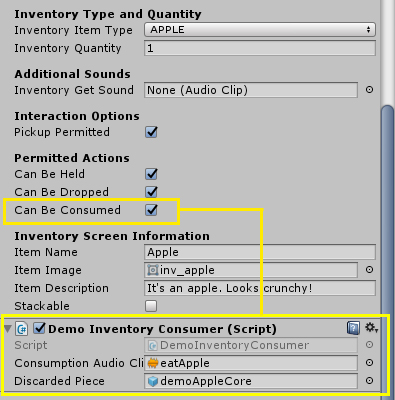Click the Item Description text field

pyautogui.click(x=260, y=288)
